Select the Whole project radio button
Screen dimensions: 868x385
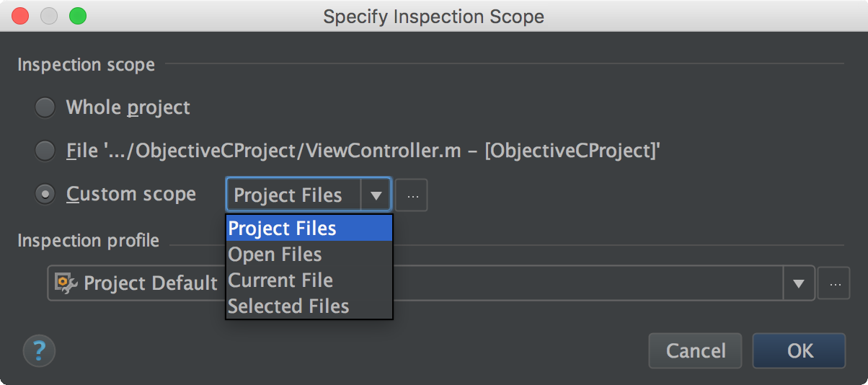click(45, 107)
